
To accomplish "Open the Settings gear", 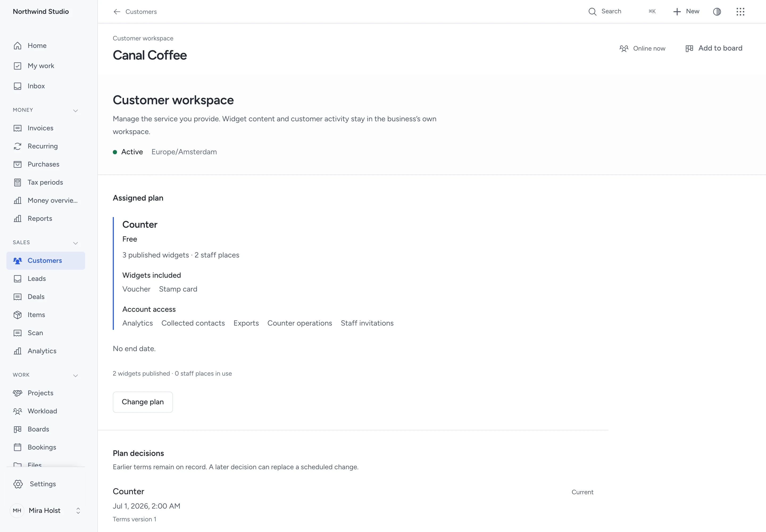I will tap(18, 484).
